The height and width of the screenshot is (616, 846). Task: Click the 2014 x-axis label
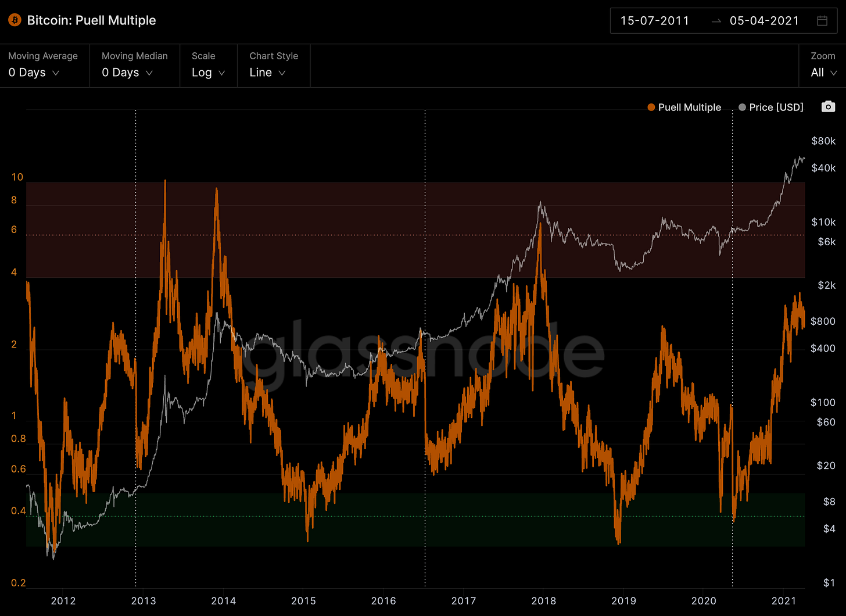pyautogui.click(x=223, y=600)
